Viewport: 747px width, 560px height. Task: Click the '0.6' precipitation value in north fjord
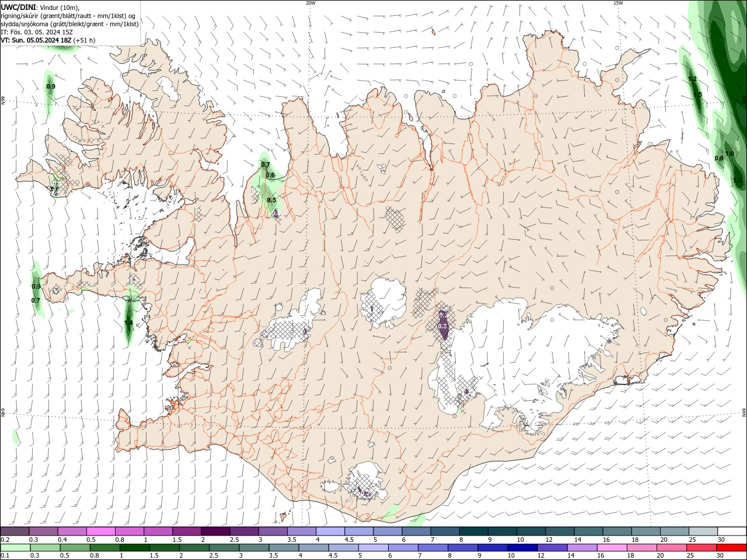(x=270, y=175)
